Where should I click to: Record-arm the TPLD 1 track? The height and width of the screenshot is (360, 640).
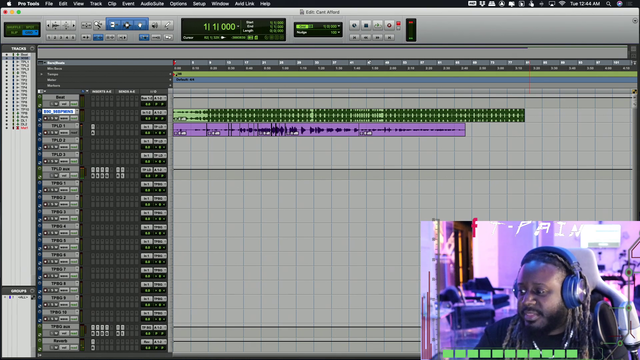pyautogui.click(x=45, y=133)
